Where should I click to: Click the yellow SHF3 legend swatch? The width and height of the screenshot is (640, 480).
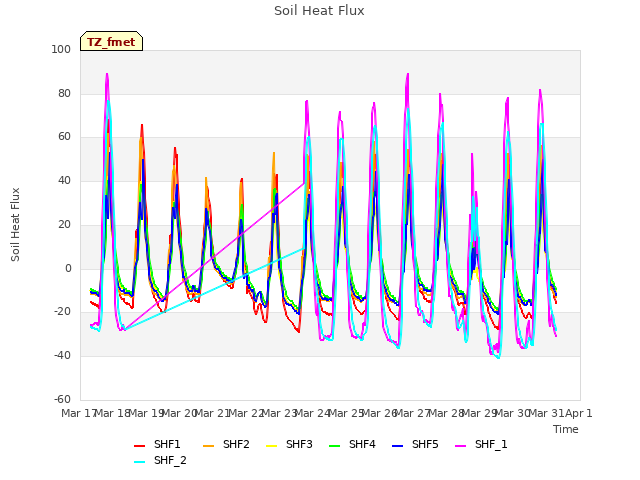(x=271, y=446)
